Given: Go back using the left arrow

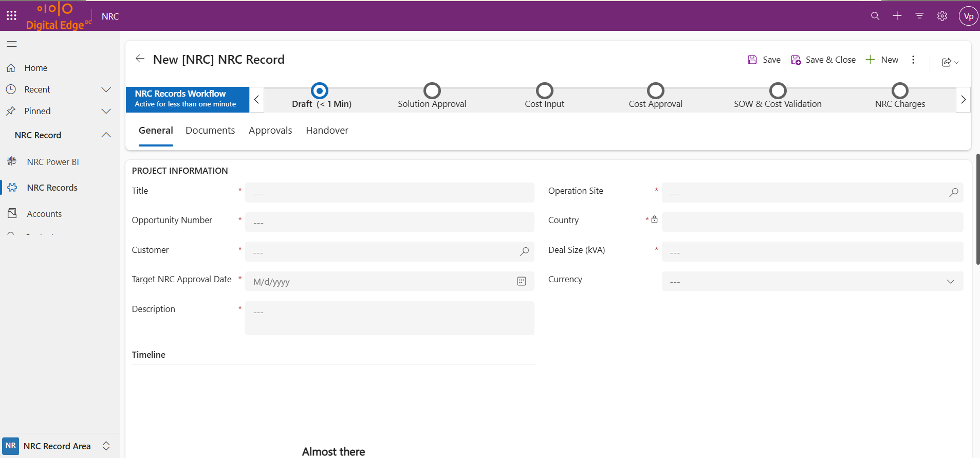Looking at the screenshot, I should [140, 59].
